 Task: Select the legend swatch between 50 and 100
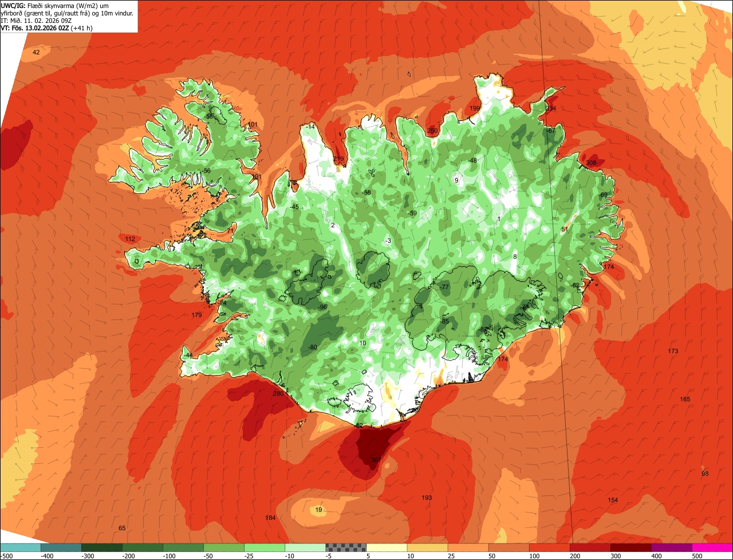[508, 547]
